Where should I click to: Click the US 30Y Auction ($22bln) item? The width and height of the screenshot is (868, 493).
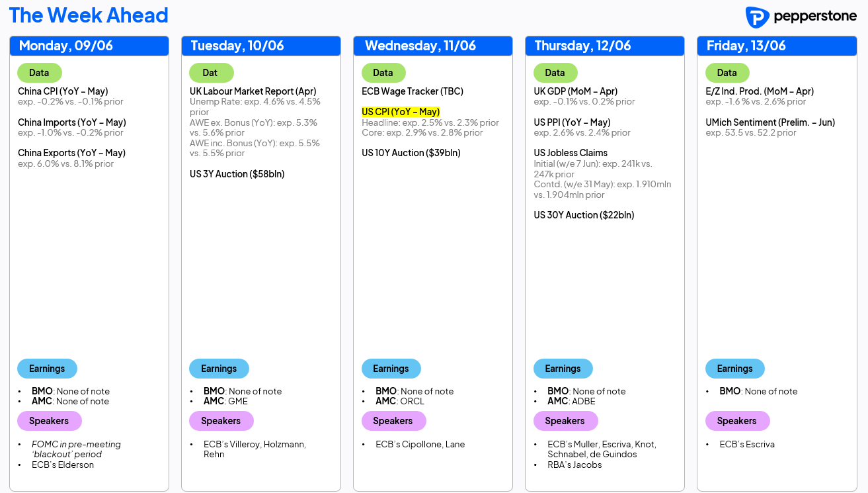click(x=584, y=215)
